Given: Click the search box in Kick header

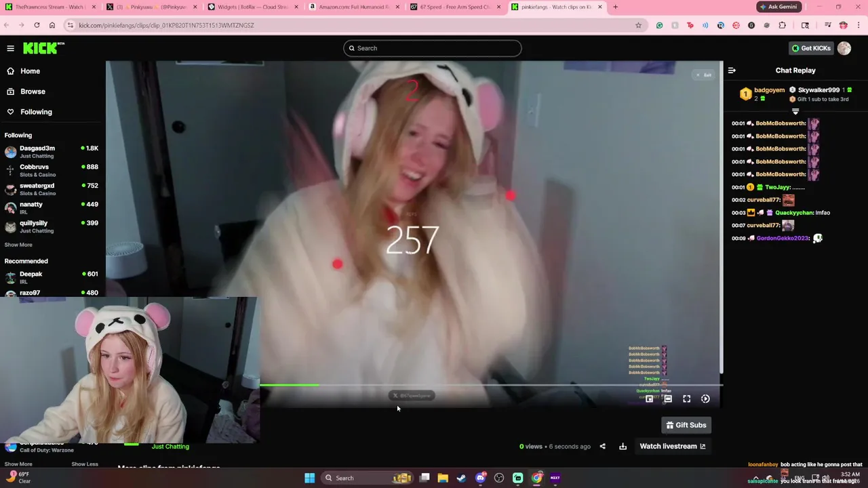Looking at the screenshot, I should click(433, 48).
